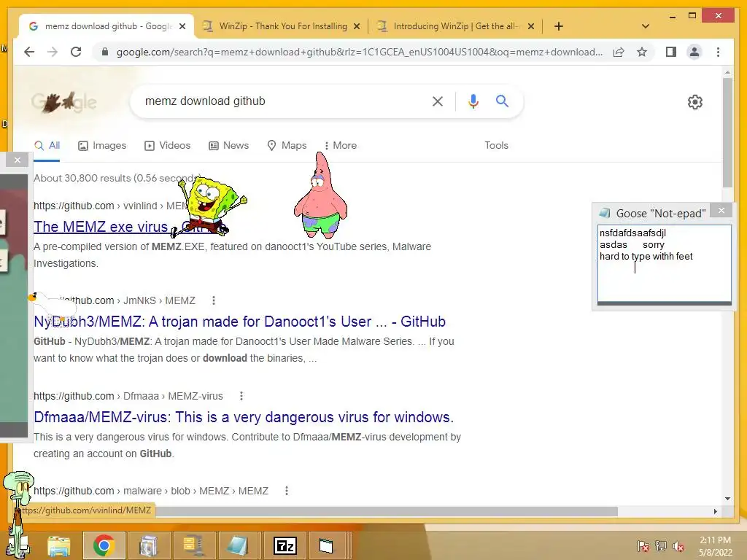Open Chrome side panel
The image size is (747, 560).
pos(671,52)
